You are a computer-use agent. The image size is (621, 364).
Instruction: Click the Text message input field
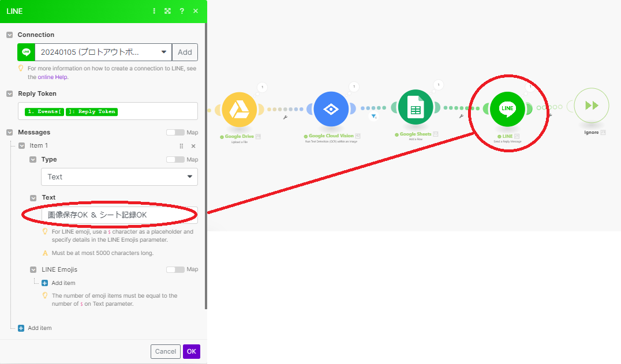pyautogui.click(x=119, y=215)
